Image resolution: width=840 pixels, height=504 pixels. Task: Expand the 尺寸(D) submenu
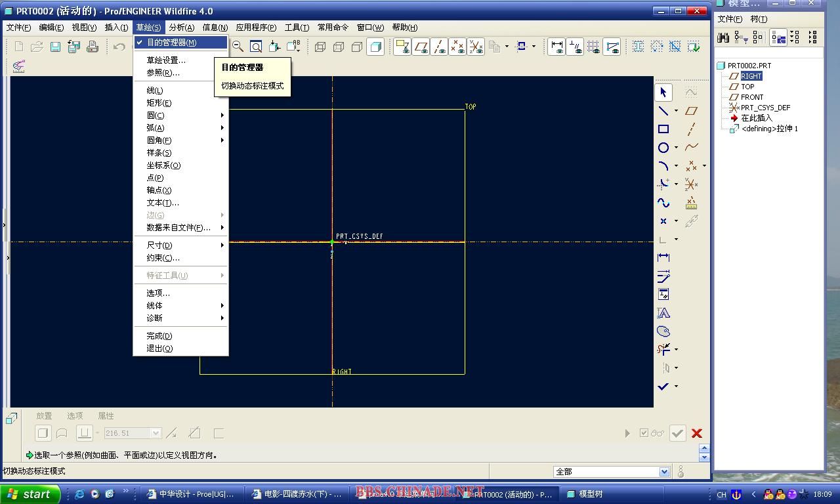(180, 245)
